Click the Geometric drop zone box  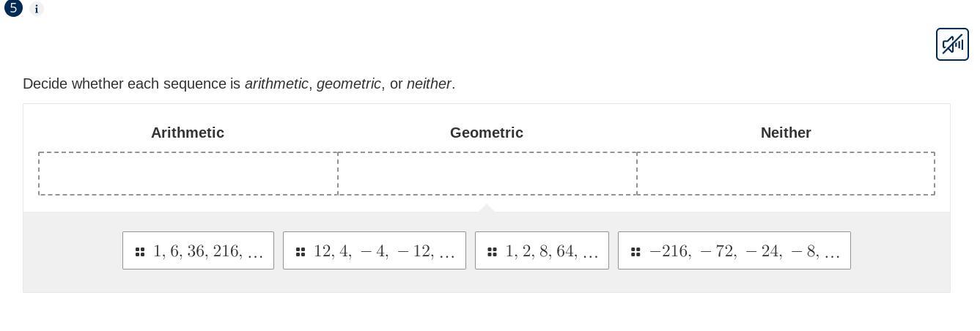click(487, 174)
